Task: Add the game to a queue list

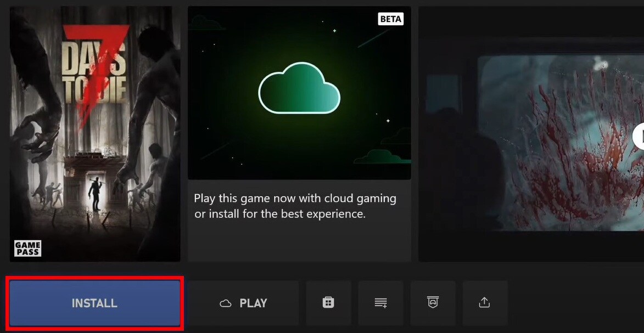Action: [x=380, y=303]
